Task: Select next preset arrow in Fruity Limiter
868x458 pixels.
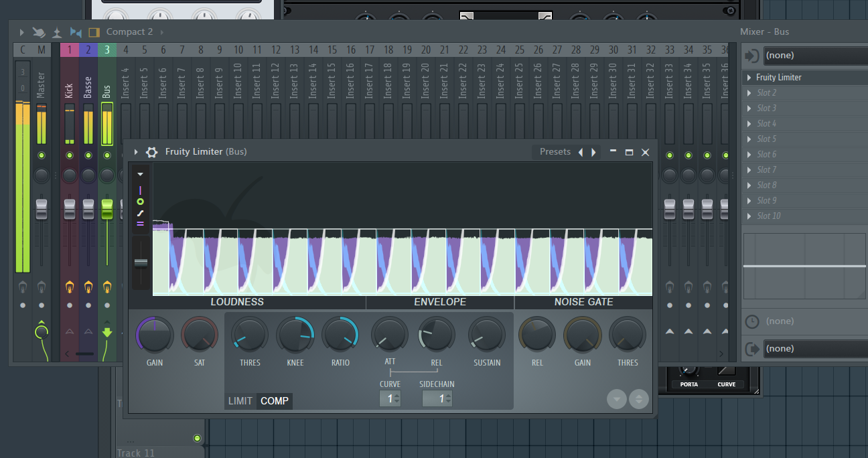Action: point(593,152)
